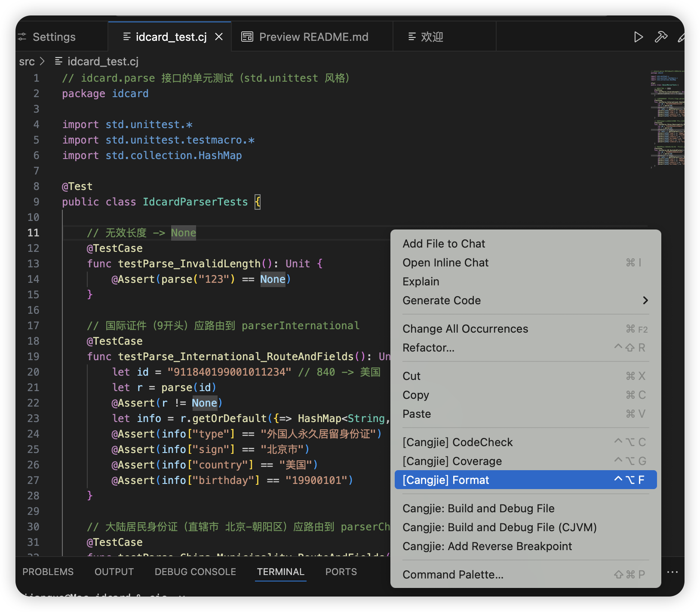Click the "19900101" string on line 27
Viewport: 700px width, 612px height.
[316, 480]
